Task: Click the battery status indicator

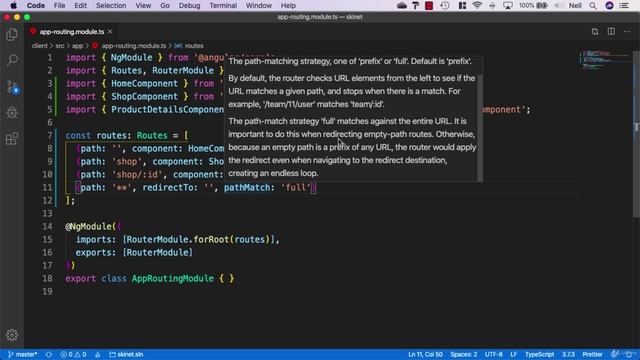Action: pos(533,5)
